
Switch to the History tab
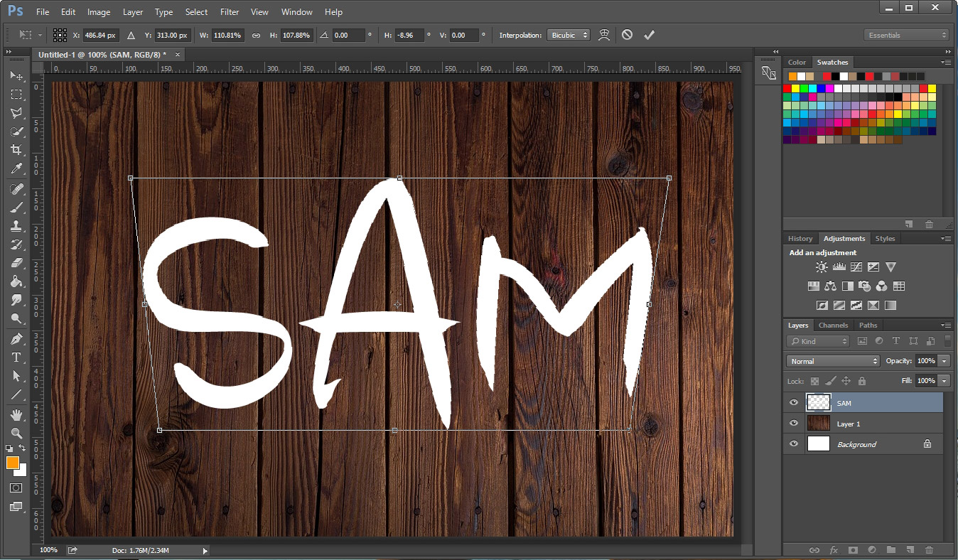tap(800, 238)
